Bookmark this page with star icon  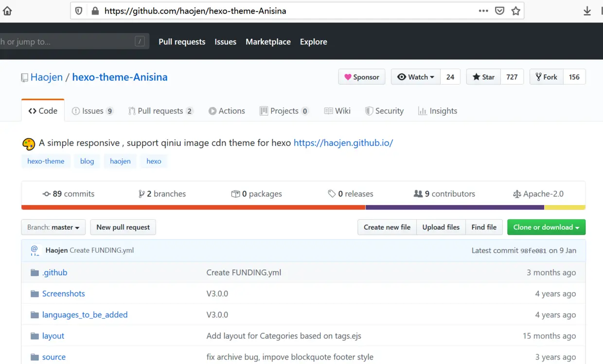[x=516, y=11]
